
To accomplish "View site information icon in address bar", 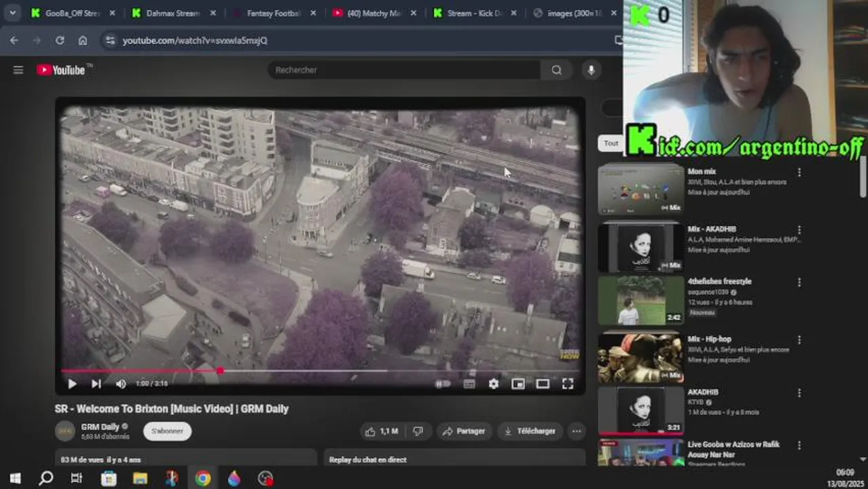I will pyautogui.click(x=111, y=40).
